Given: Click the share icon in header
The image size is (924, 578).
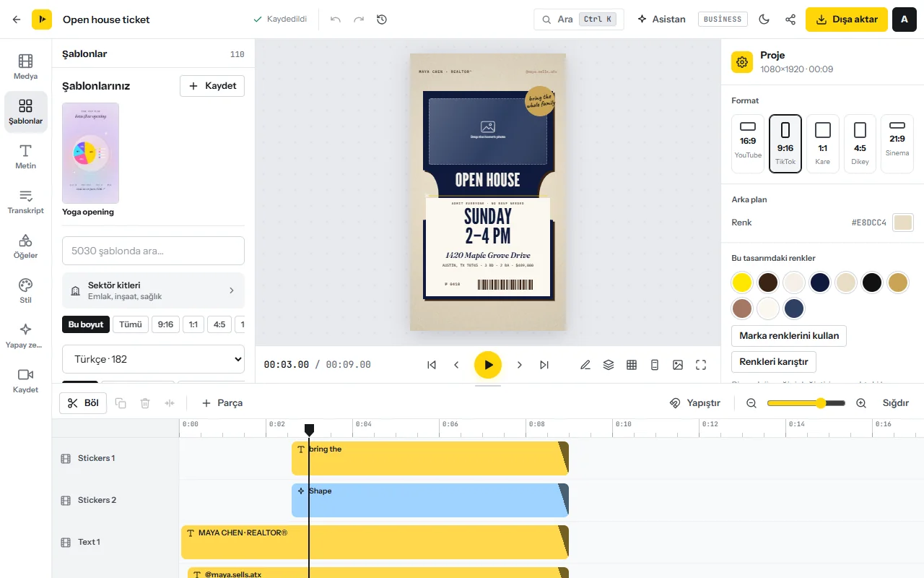Looking at the screenshot, I should [790, 20].
